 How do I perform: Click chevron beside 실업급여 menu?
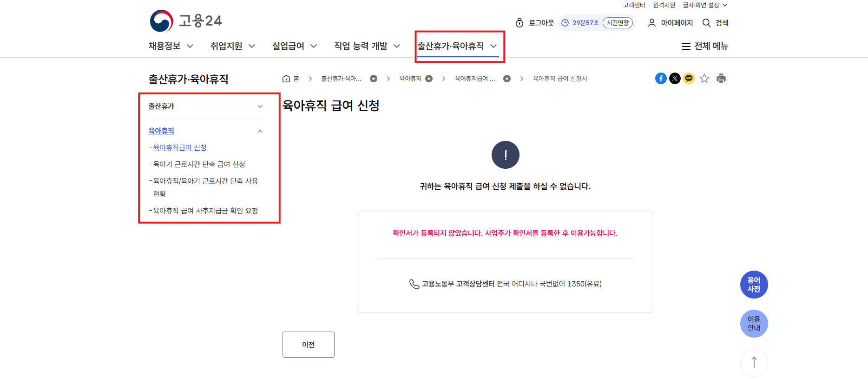(x=314, y=46)
